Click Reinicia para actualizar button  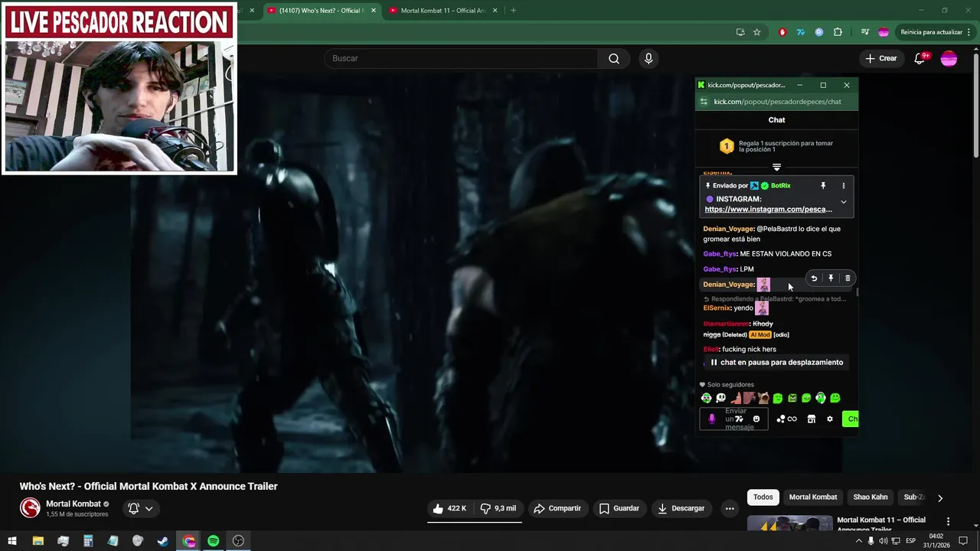pyautogui.click(x=936, y=32)
